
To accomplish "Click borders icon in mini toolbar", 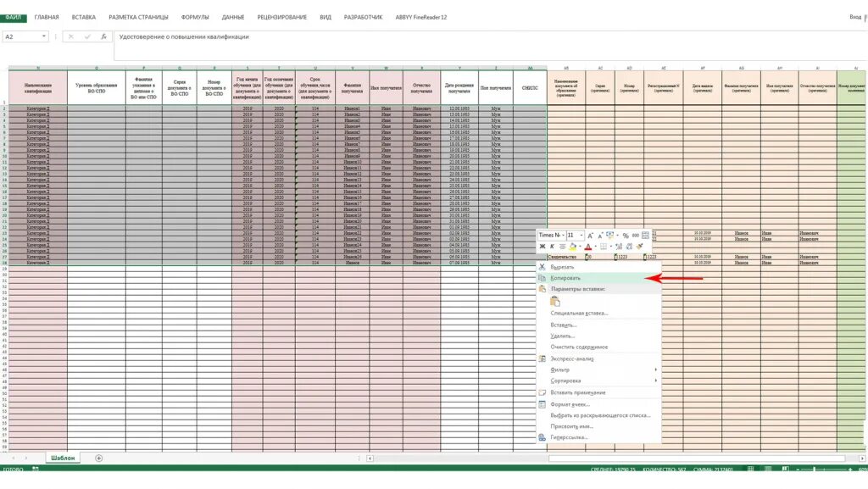I will (604, 246).
